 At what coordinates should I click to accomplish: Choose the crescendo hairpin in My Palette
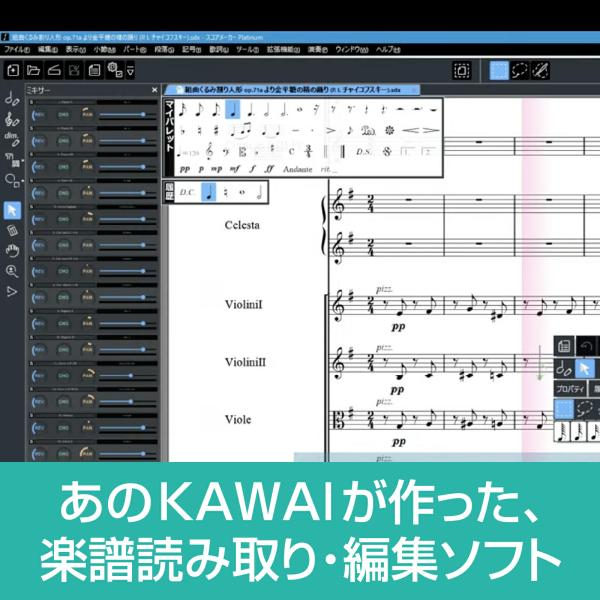coord(411,131)
